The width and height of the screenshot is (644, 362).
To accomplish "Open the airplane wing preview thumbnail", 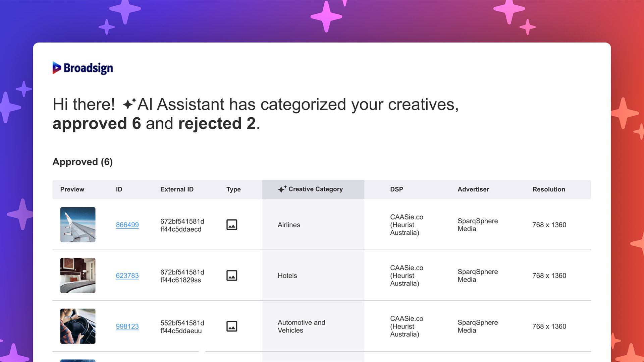I will click(78, 225).
